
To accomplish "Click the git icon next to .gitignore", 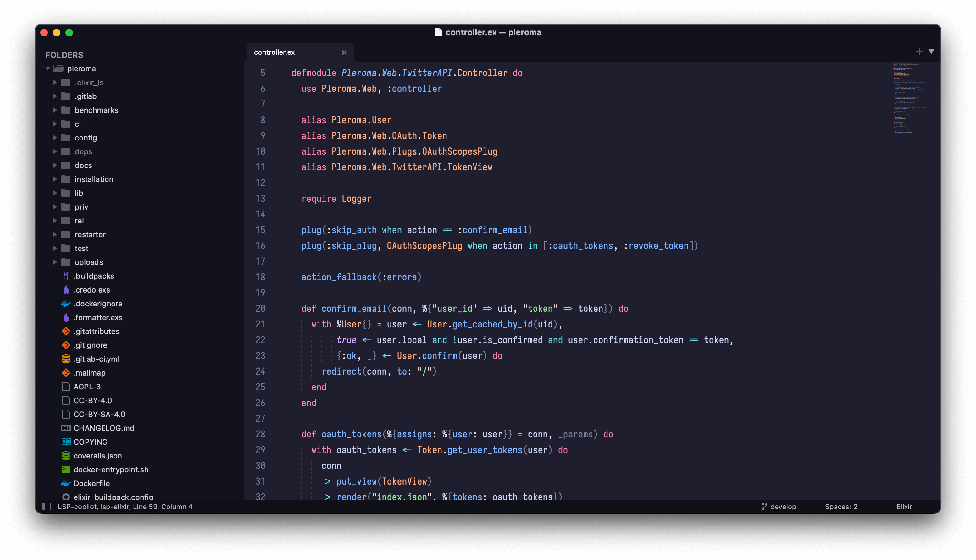I will tap(66, 345).
